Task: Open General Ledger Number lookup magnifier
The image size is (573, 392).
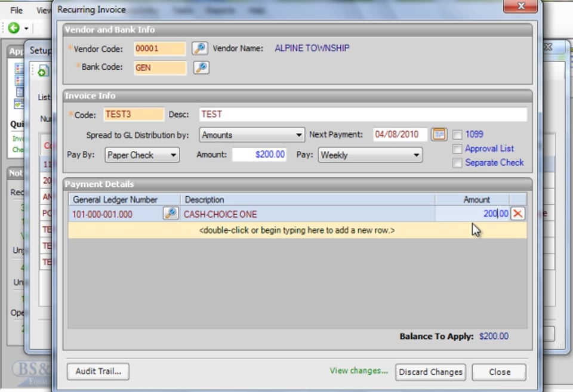Action: 171,214
